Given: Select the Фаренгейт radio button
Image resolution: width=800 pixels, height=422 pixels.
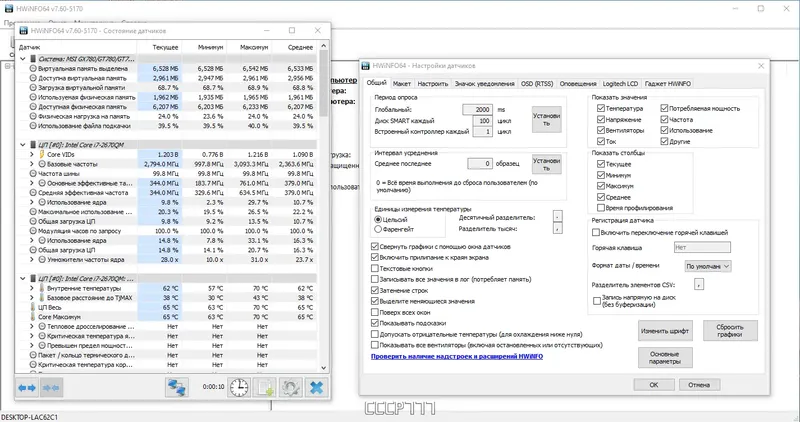Looking at the screenshot, I should 378,229.
